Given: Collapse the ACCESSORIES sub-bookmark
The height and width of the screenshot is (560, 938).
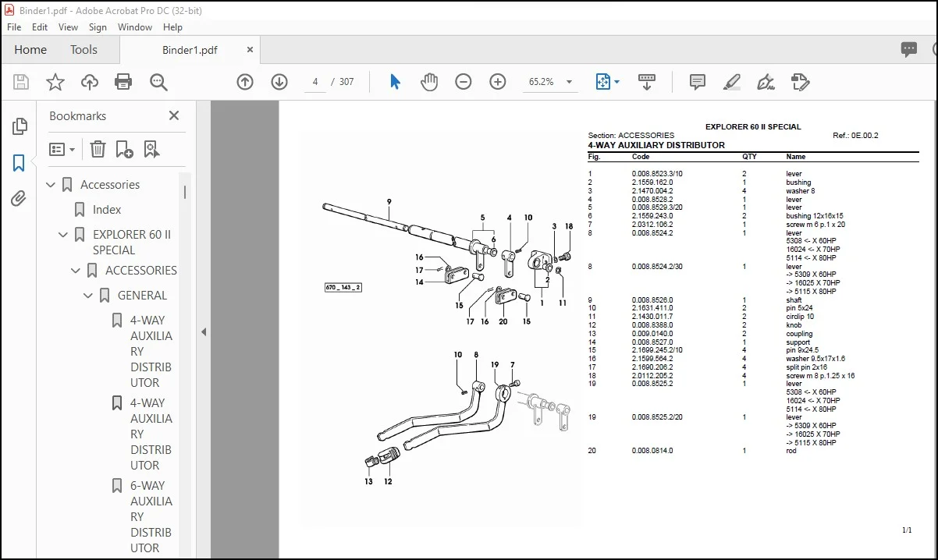Looking at the screenshot, I should click(x=76, y=271).
